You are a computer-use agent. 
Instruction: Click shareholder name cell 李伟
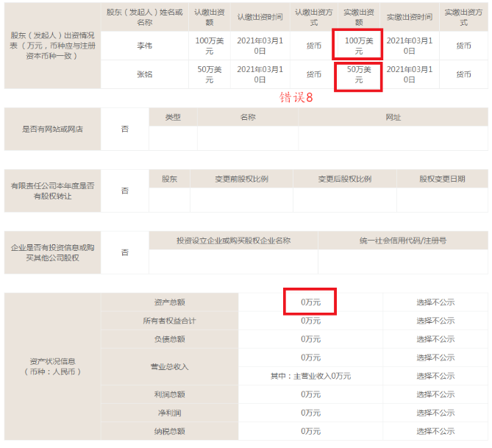[144, 46]
